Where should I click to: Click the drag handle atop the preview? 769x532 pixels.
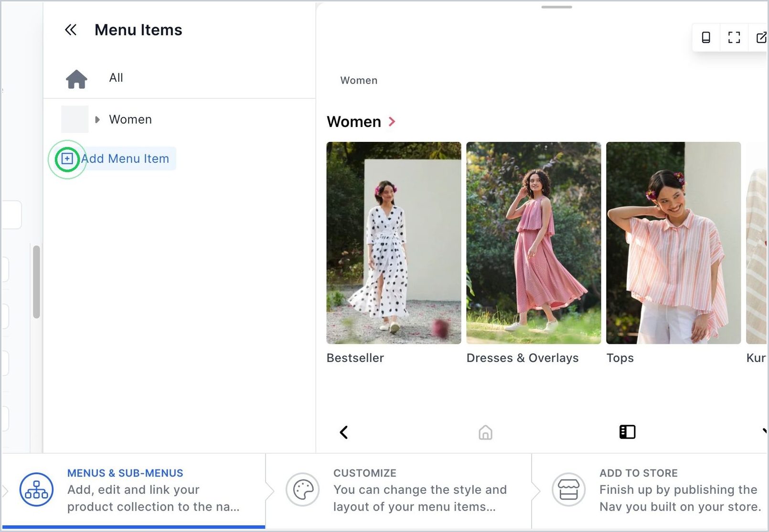(556, 7)
